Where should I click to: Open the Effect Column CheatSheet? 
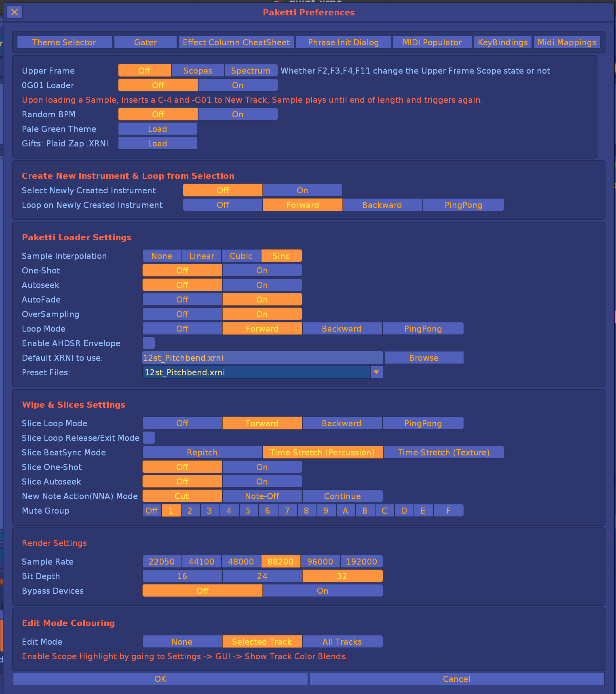[x=236, y=42]
